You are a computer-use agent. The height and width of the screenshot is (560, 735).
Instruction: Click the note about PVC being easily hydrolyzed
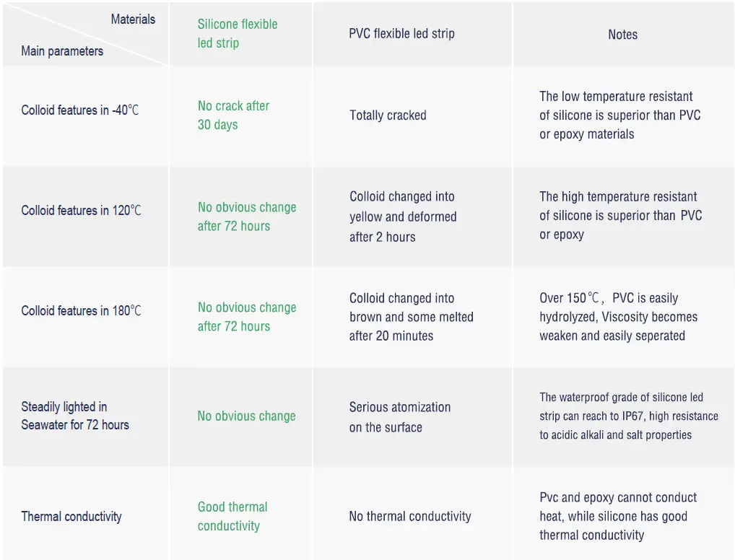coord(618,317)
